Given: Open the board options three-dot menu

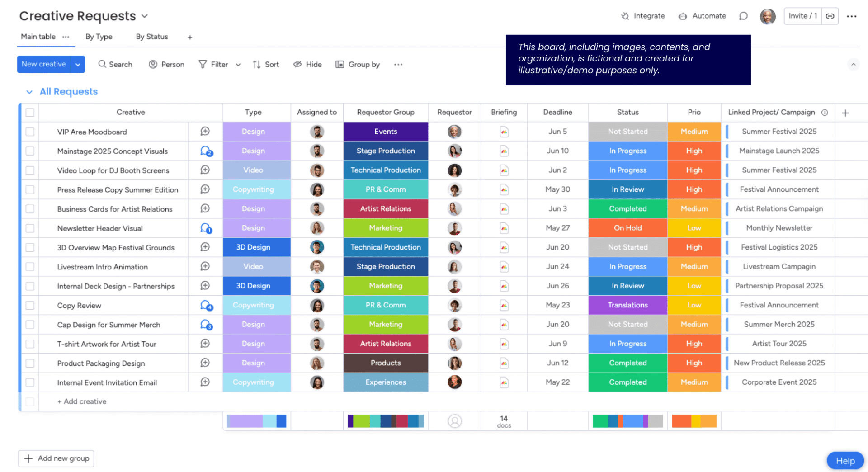Looking at the screenshot, I should click(852, 16).
